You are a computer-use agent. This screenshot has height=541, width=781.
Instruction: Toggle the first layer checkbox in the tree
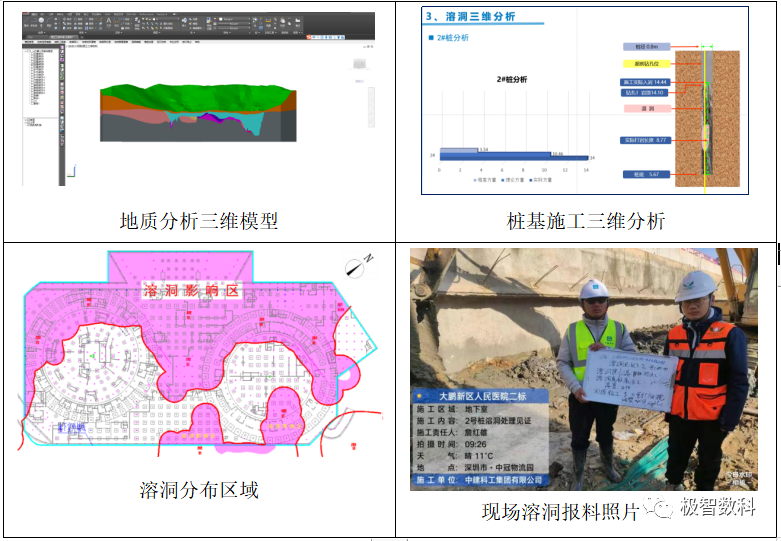click(x=33, y=53)
